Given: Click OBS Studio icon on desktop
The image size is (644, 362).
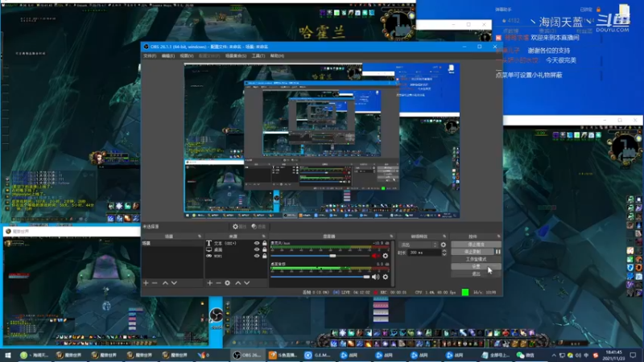Looking at the screenshot, I should click(x=216, y=316).
